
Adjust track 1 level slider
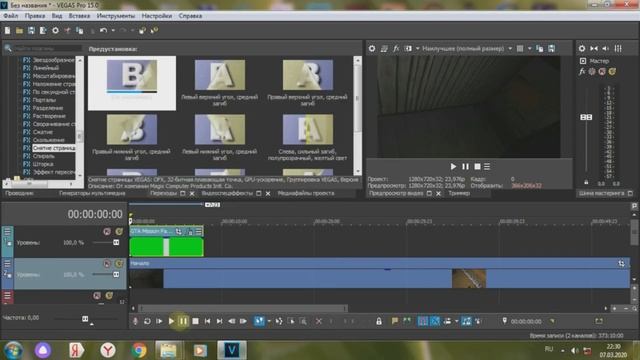(116, 242)
